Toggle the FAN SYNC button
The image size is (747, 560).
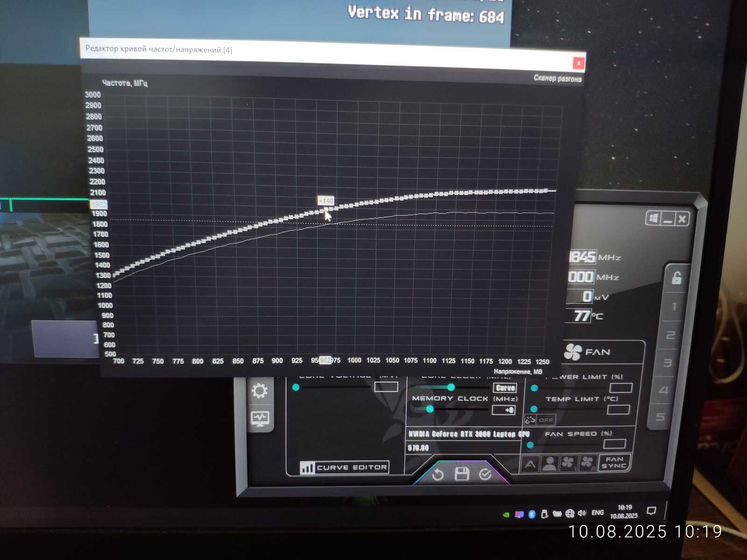[614, 462]
